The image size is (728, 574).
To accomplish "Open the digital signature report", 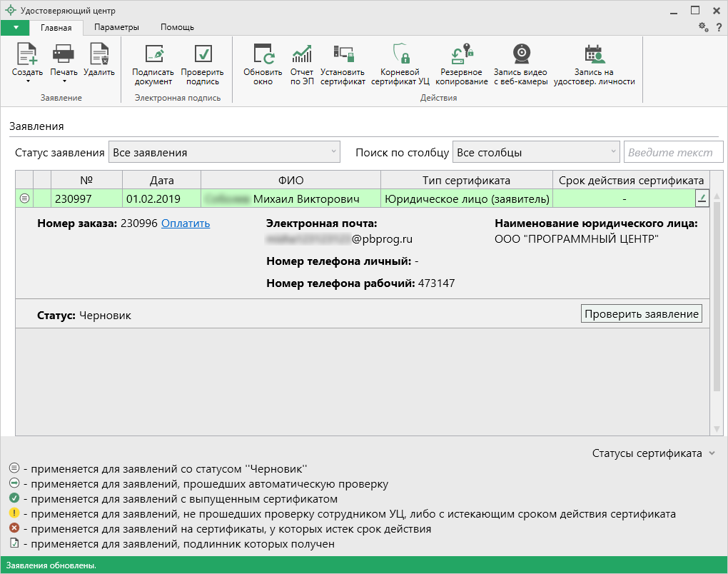I will [x=302, y=55].
